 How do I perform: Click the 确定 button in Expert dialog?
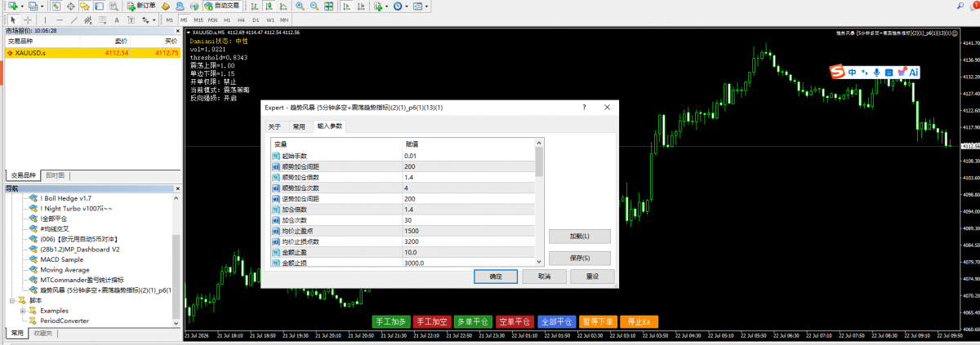[496, 276]
